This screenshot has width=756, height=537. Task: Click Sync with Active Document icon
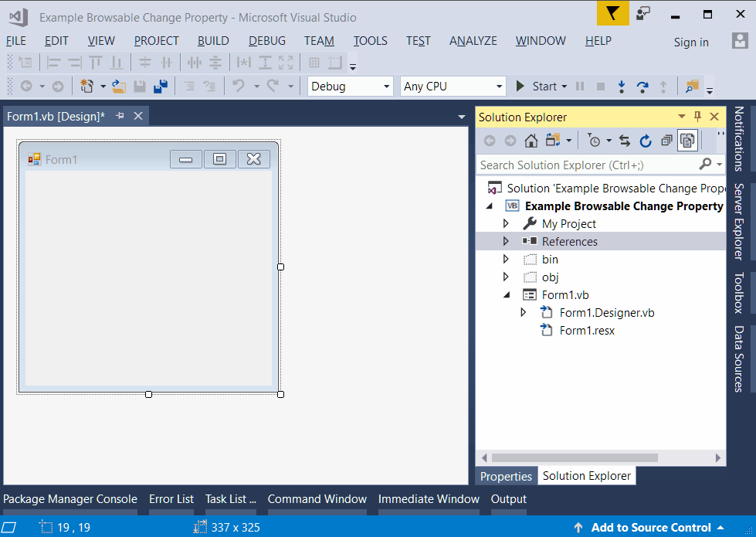pos(625,141)
